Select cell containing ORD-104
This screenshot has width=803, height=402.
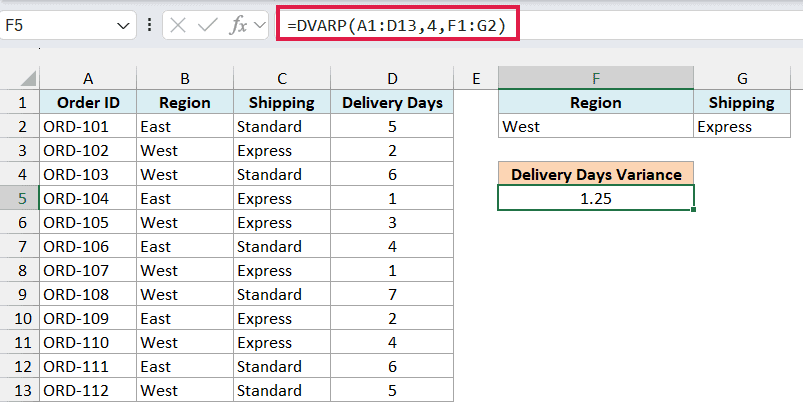coord(88,198)
